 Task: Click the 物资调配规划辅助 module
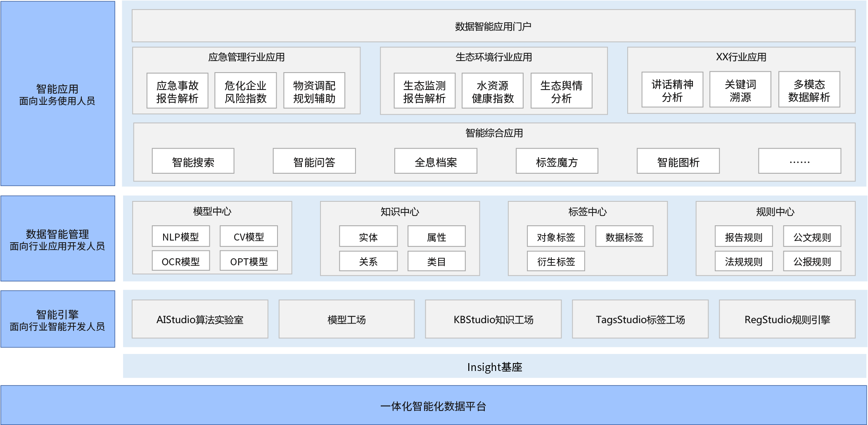click(x=314, y=91)
